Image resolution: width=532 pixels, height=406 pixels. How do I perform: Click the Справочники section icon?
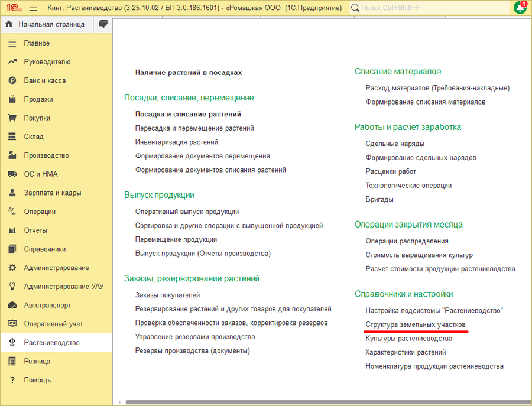click(12, 249)
